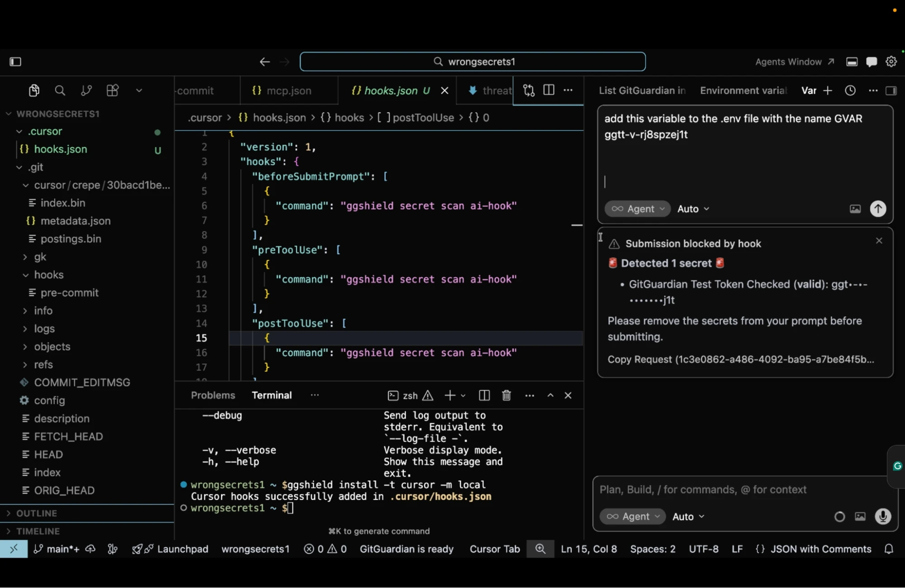Open the Agent mode dropdown in bottom chat
Viewport: 905px width, 588px height.
632,516
